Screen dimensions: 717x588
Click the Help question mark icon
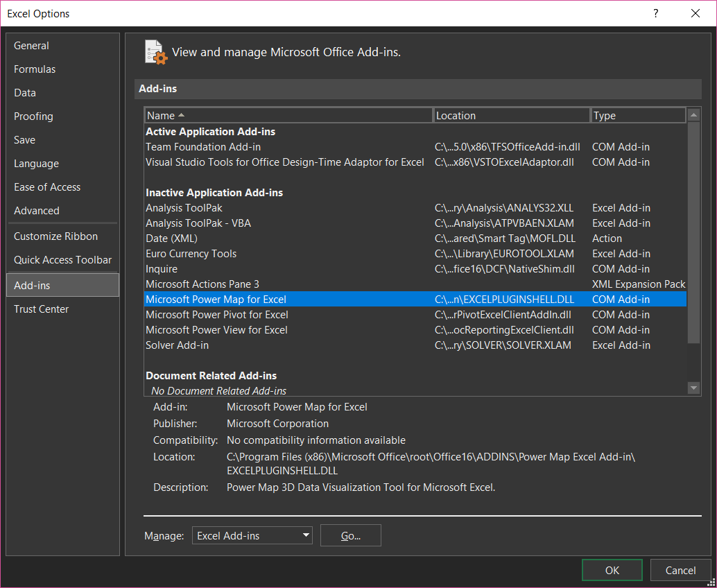point(655,13)
